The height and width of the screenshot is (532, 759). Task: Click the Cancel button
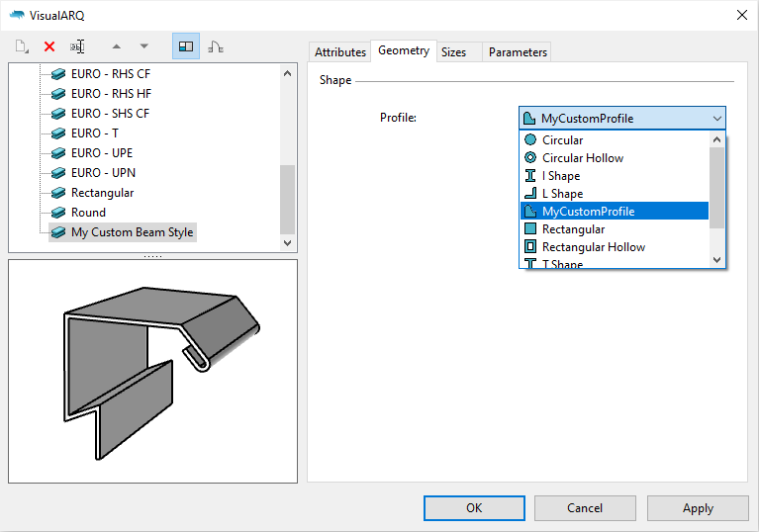point(585,508)
